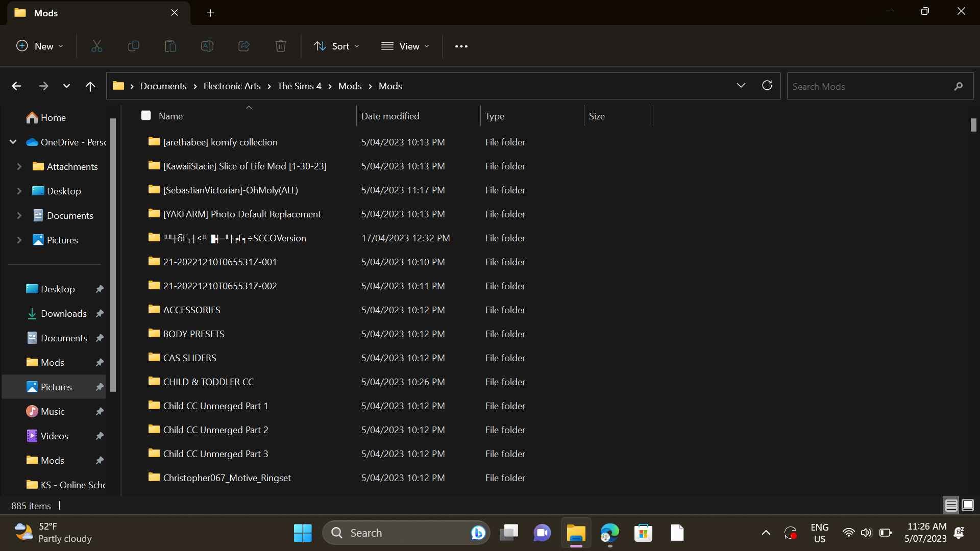980x551 pixels.
Task: Click The Sims 4 in breadcrumb
Action: coord(299,86)
